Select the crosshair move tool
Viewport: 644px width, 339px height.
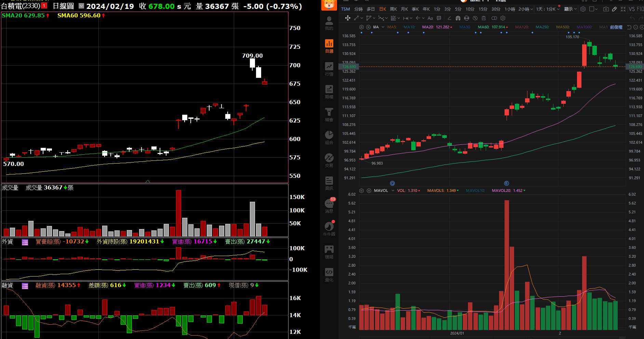point(348,18)
